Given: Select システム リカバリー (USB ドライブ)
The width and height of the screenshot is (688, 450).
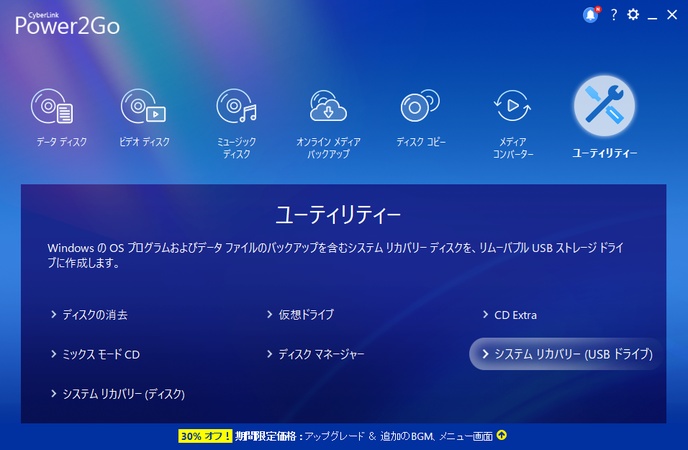Looking at the screenshot, I should pos(566,354).
